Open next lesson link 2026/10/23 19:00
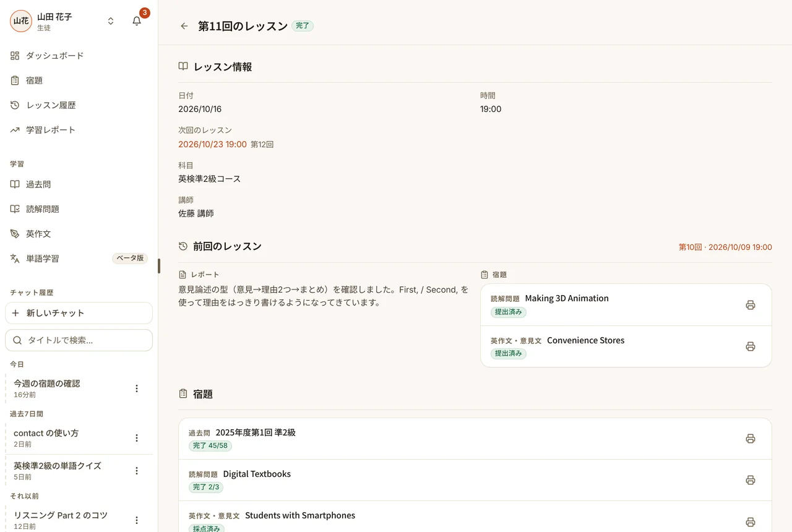 click(212, 144)
